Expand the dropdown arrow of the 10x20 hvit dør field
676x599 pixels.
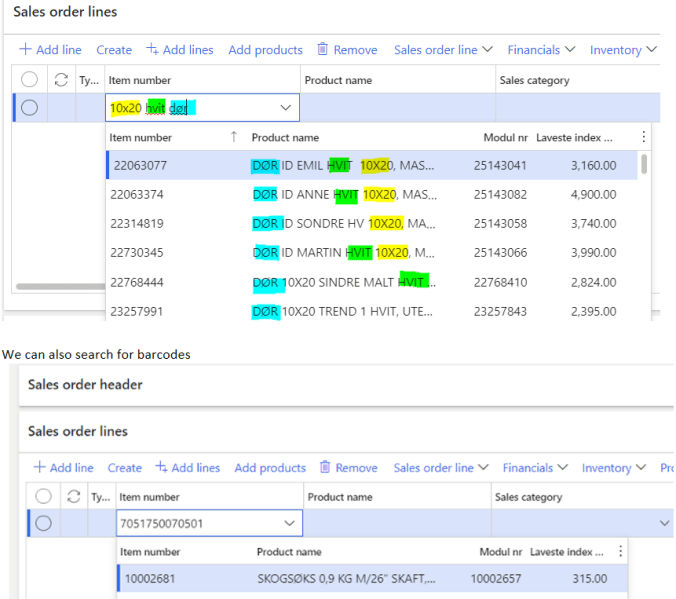pyautogui.click(x=286, y=108)
